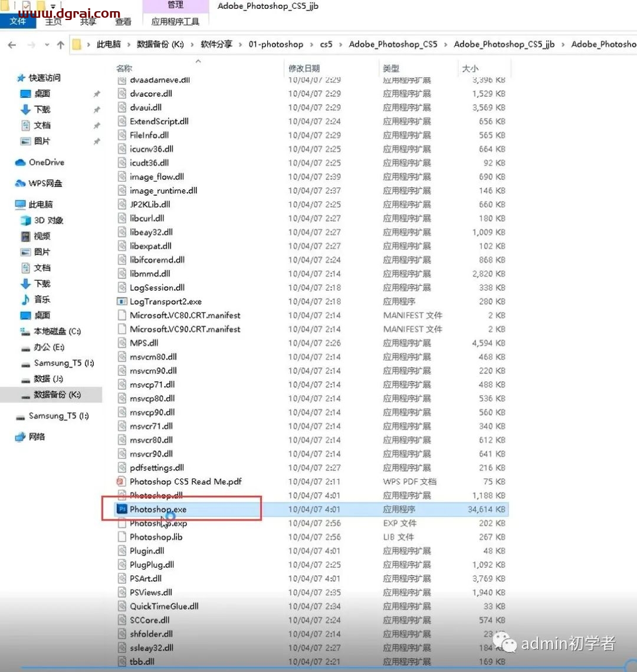Open WPS网盘 in the navigation pane
The width and height of the screenshot is (637, 672).
coord(45,183)
